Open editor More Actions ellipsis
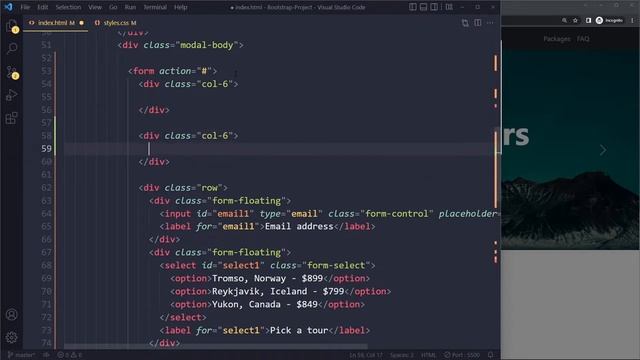 click(x=490, y=23)
